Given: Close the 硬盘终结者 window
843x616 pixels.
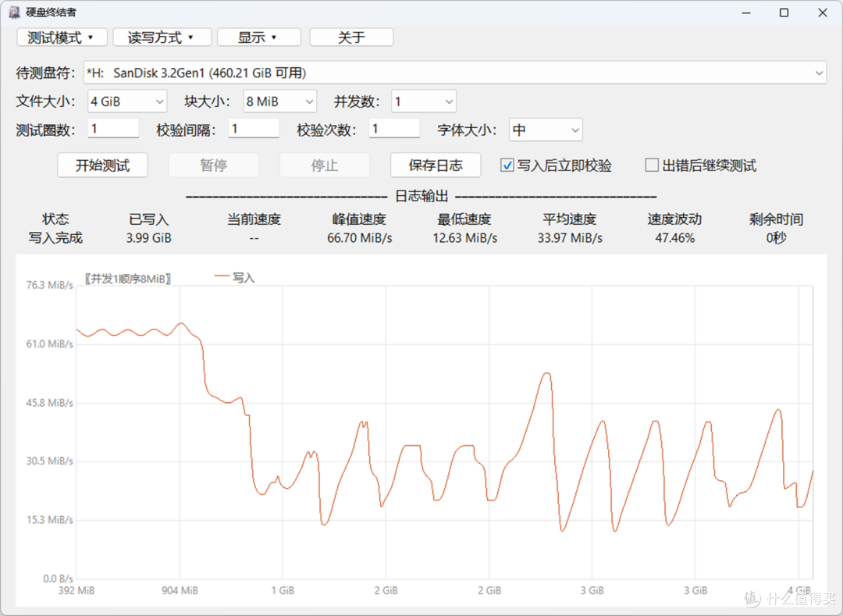Looking at the screenshot, I should point(823,13).
